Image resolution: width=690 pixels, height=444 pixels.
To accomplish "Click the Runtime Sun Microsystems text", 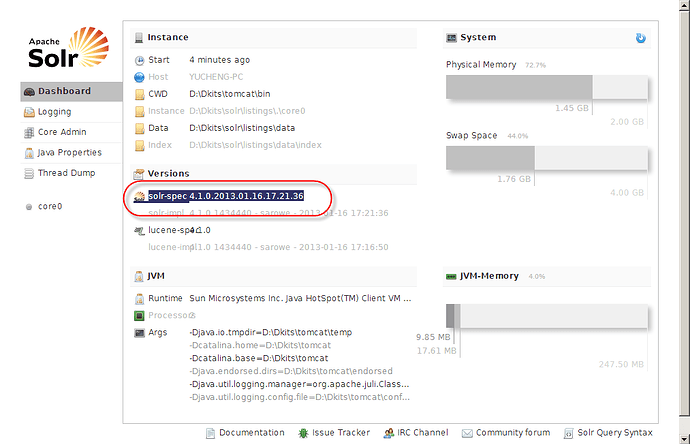I will (x=300, y=298).
